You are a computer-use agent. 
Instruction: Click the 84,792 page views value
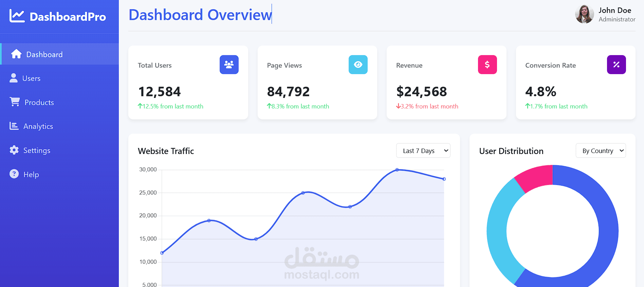[x=288, y=91]
